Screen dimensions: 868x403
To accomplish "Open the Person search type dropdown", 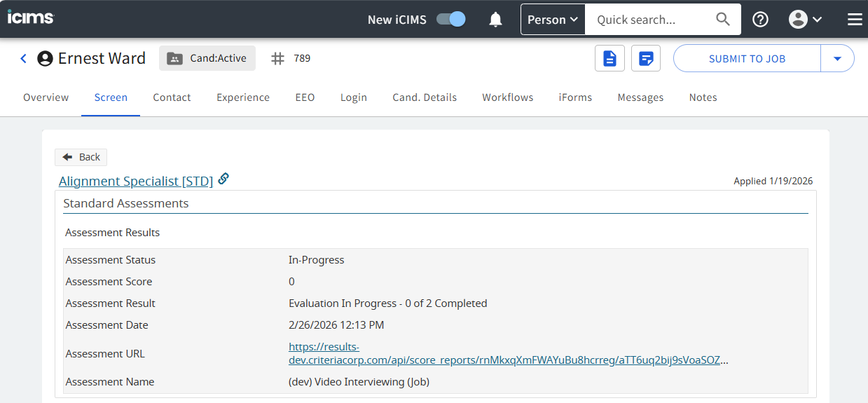I will 553,20.
